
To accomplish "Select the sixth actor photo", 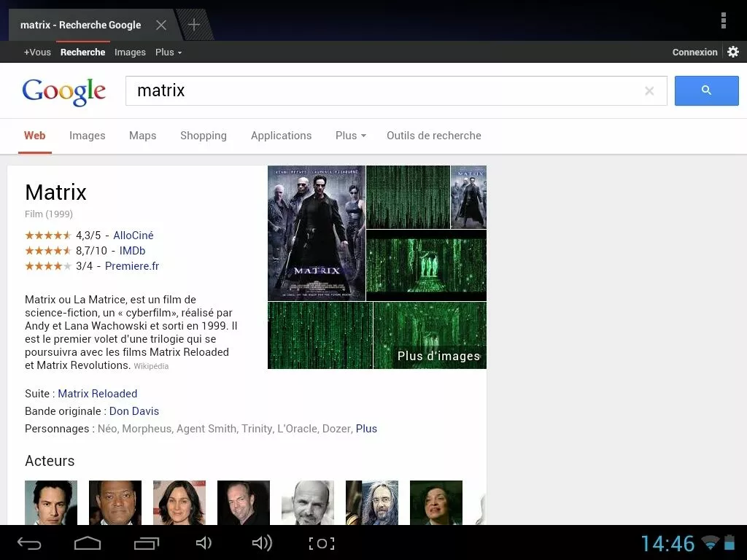I will [x=372, y=502].
